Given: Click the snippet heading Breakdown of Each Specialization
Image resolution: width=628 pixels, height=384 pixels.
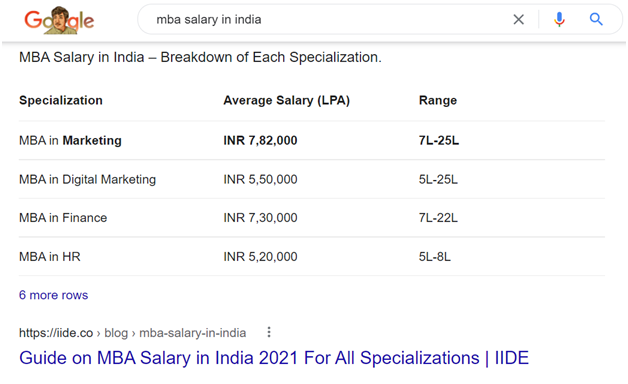Looking at the screenshot, I should [201, 57].
